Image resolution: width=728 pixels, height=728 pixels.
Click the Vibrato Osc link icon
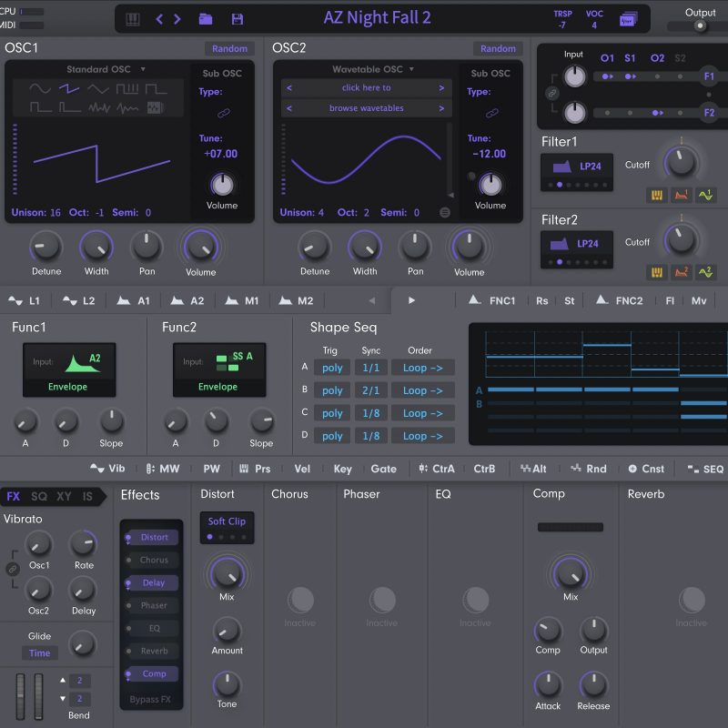click(12, 569)
